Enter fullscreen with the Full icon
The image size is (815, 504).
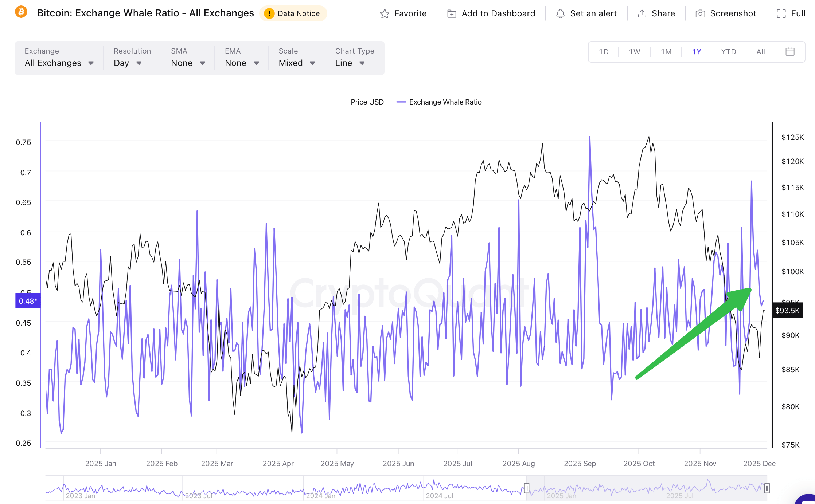point(781,13)
